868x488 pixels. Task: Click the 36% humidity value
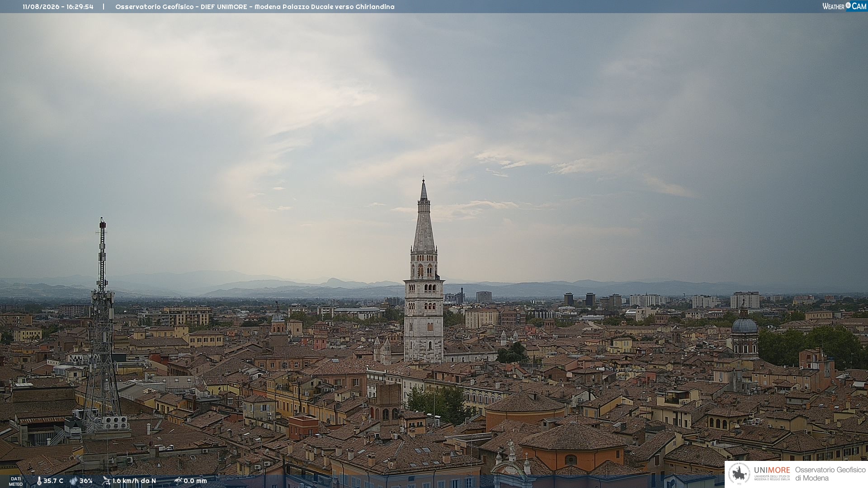pos(86,481)
